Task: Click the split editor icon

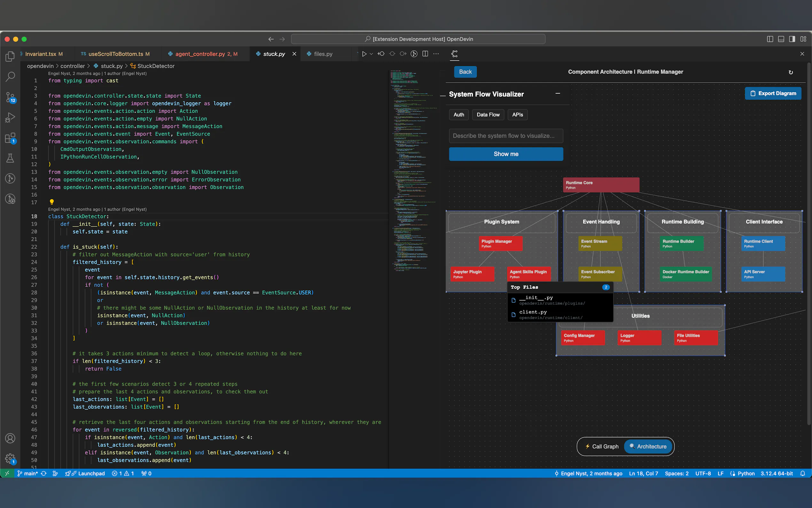Action: [x=425, y=54]
